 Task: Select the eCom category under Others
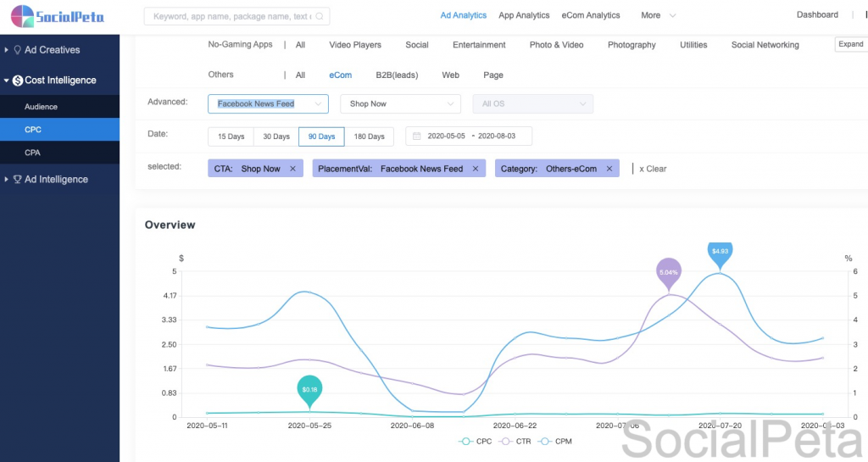(x=341, y=75)
